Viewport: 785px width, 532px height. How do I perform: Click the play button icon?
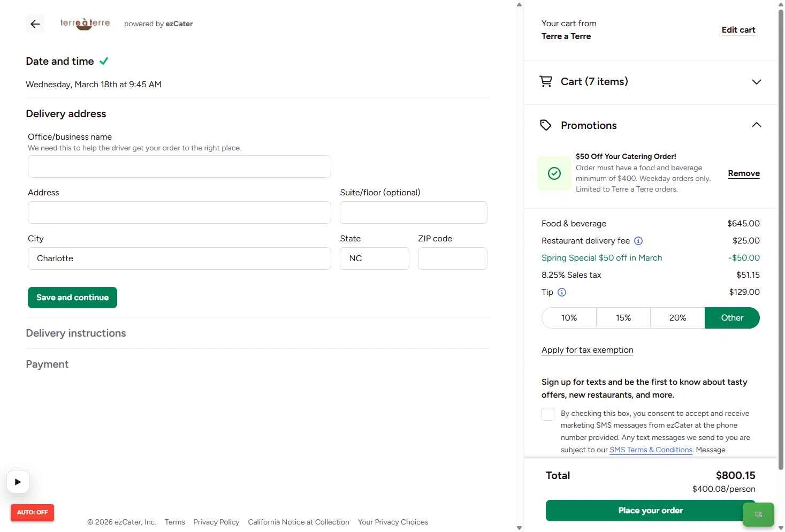click(18, 482)
